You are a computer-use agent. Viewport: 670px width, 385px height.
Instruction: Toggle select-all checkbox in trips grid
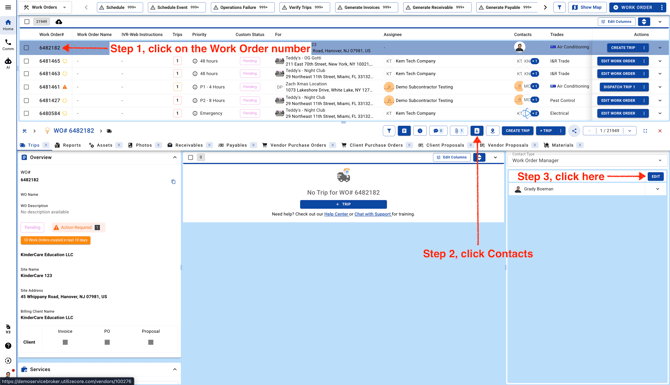(x=191, y=157)
